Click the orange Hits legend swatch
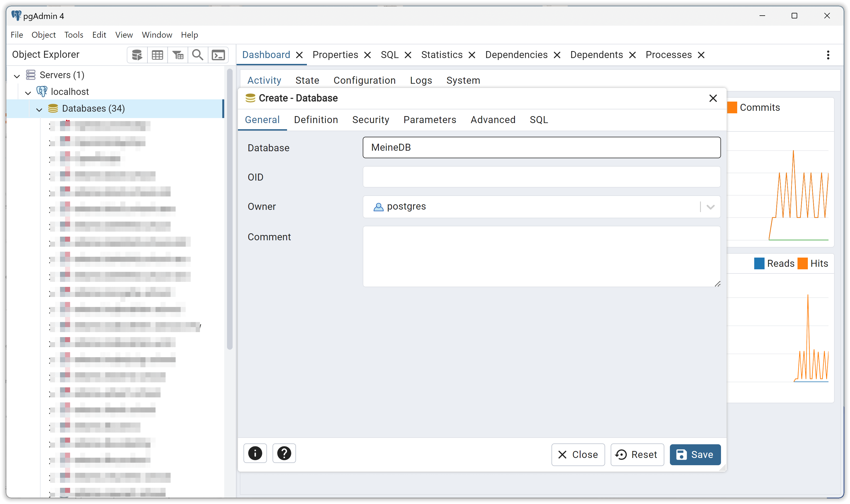Viewport: 850px width, 504px height. [x=803, y=263]
